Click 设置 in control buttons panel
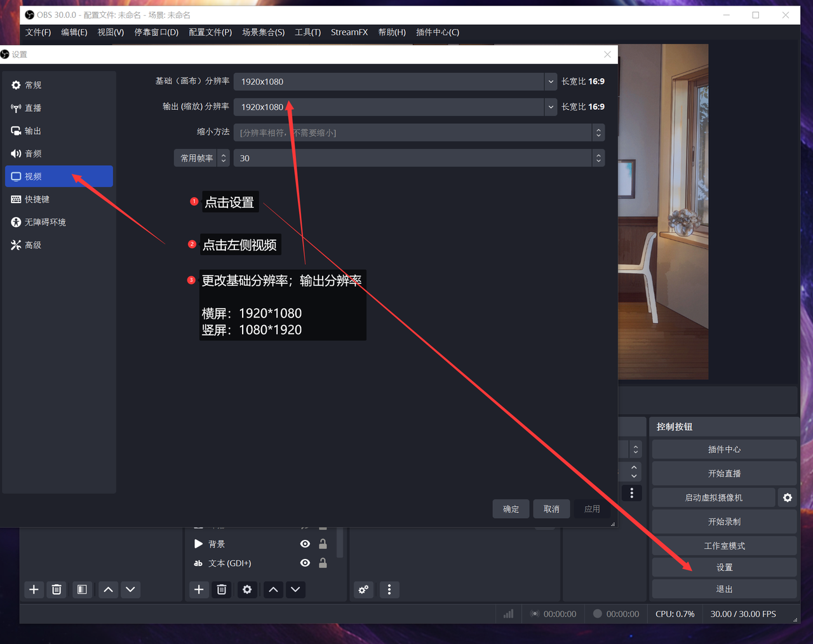The height and width of the screenshot is (644, 813). tap(724, 568)
